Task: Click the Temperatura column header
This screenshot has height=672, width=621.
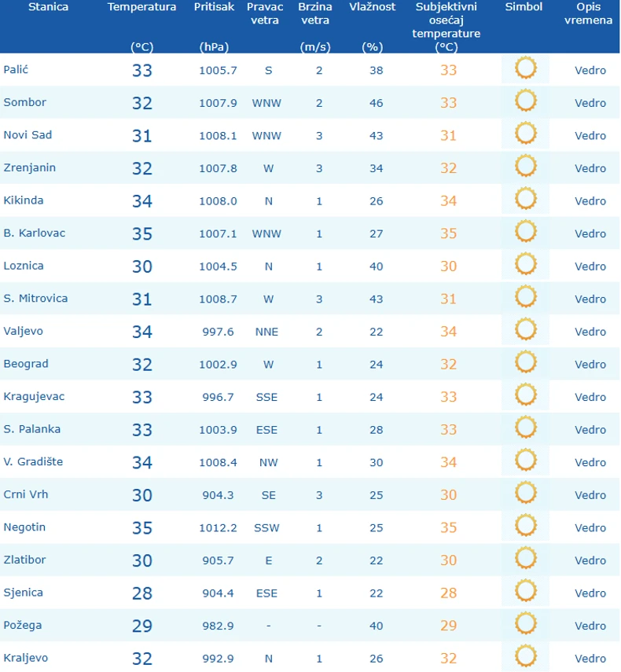Action: [141, 7]
